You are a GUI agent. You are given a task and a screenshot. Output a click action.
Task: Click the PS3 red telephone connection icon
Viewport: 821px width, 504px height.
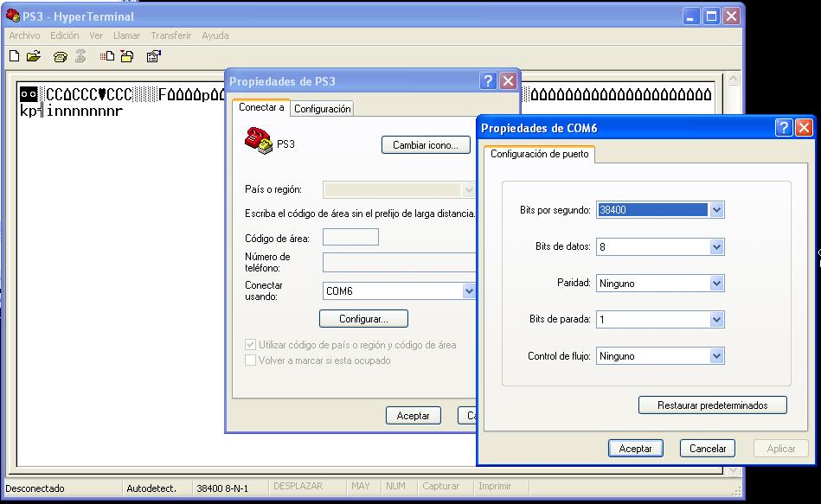point(259,140)
